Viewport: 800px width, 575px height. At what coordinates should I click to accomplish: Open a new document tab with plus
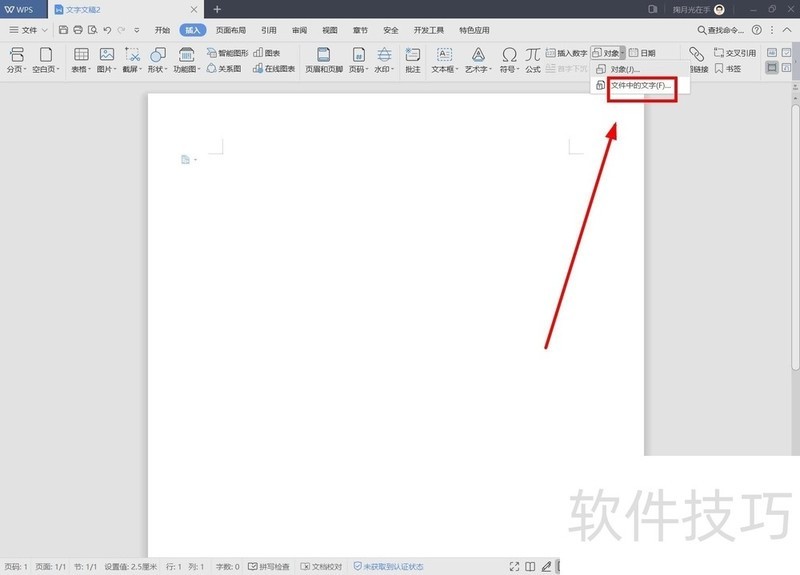click(x=217, y=9)
